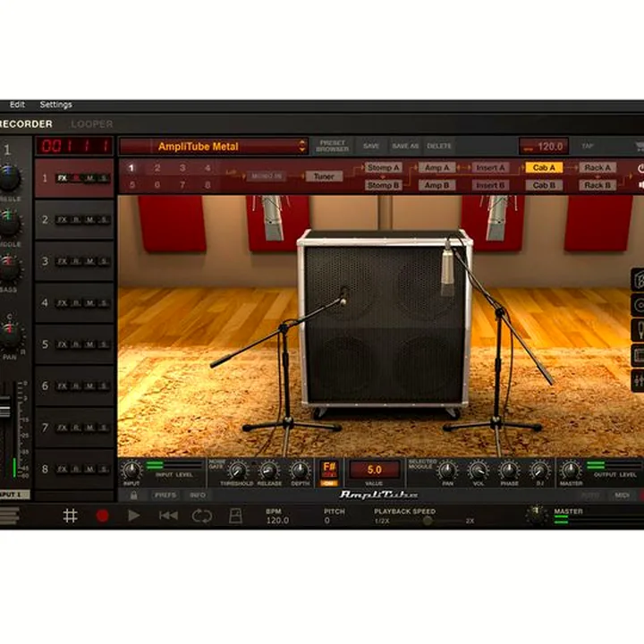Mute recorder track 8

coord(90,469)
